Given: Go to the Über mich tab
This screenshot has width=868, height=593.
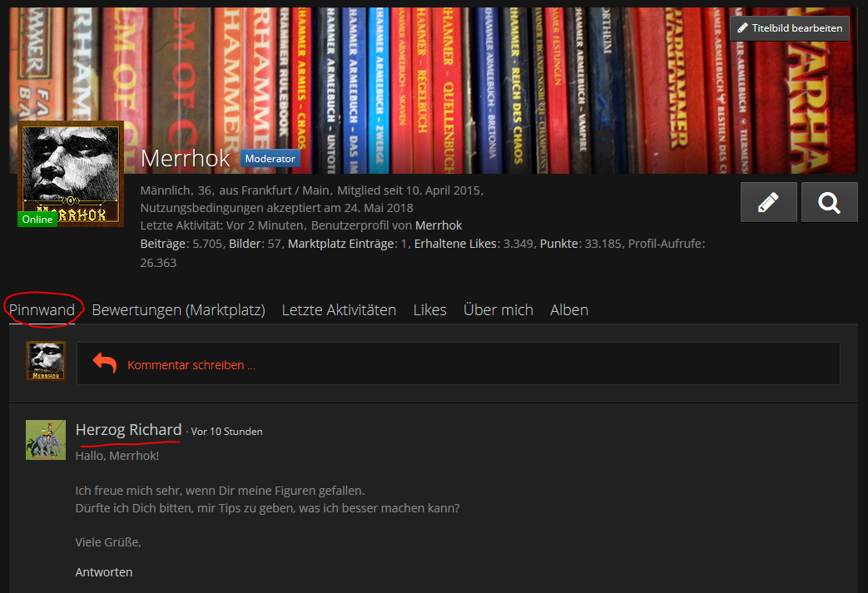Looking at the screenshot, I should [498, 309].
